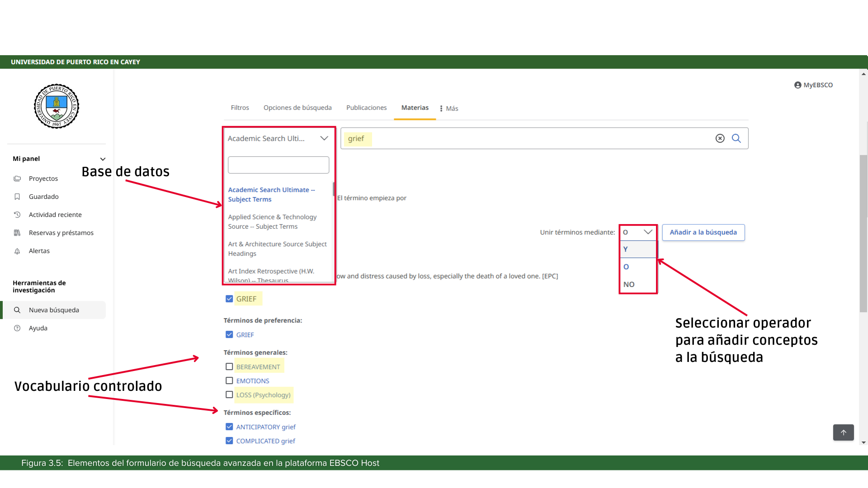Viewport: 868px width, 488px height.
Task: Open the Más overflow menu
Action: tap(448, 108)
